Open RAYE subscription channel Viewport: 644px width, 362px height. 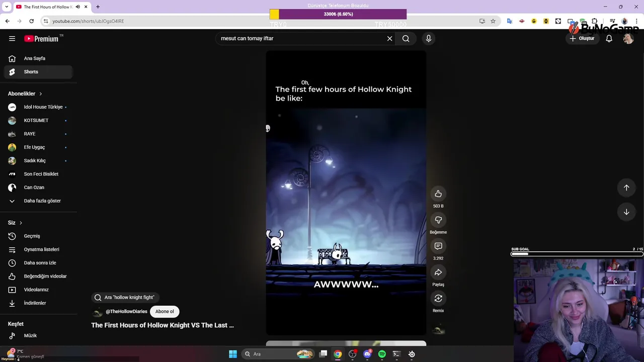38,134
